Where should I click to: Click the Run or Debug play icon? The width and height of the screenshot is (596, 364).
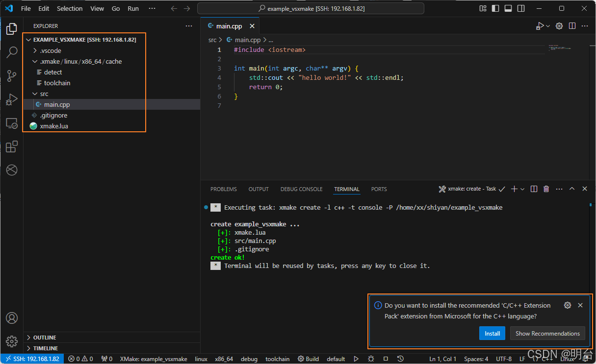point(540,26)
